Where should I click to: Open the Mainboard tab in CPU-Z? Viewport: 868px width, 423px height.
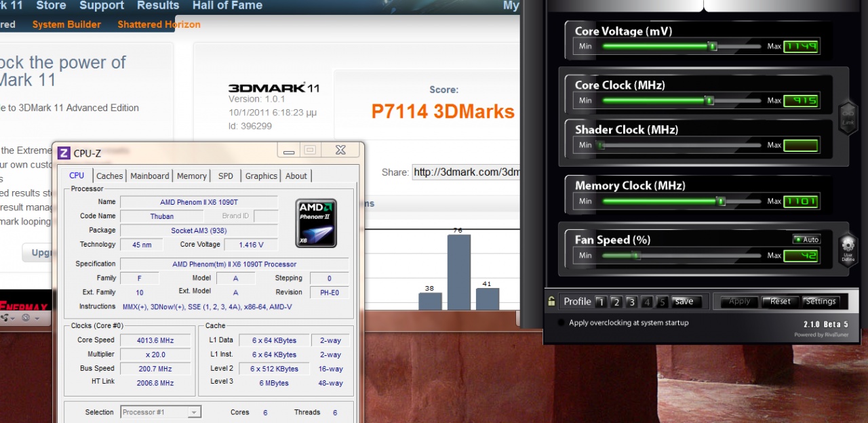pos(150,176)
